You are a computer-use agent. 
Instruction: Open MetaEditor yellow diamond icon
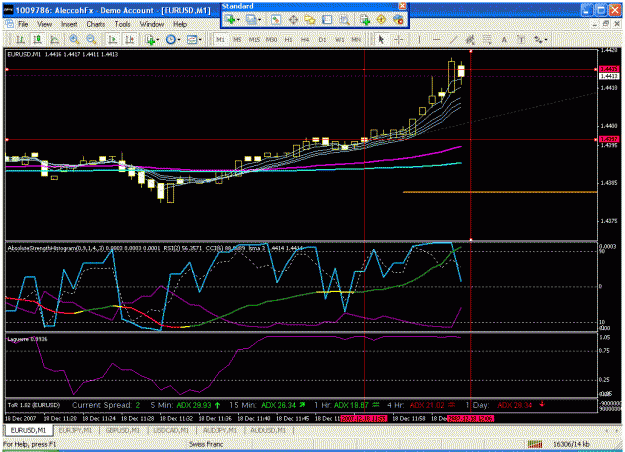[381, 19]
